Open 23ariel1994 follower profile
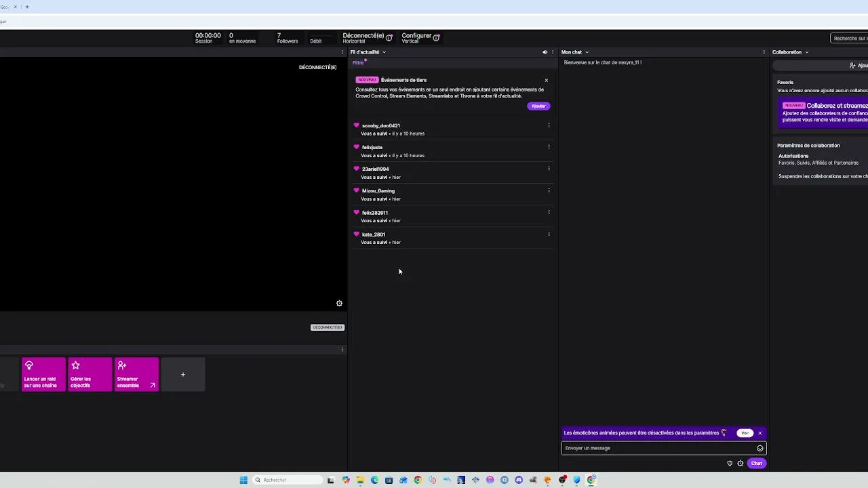868x488 pixels. 376,169
